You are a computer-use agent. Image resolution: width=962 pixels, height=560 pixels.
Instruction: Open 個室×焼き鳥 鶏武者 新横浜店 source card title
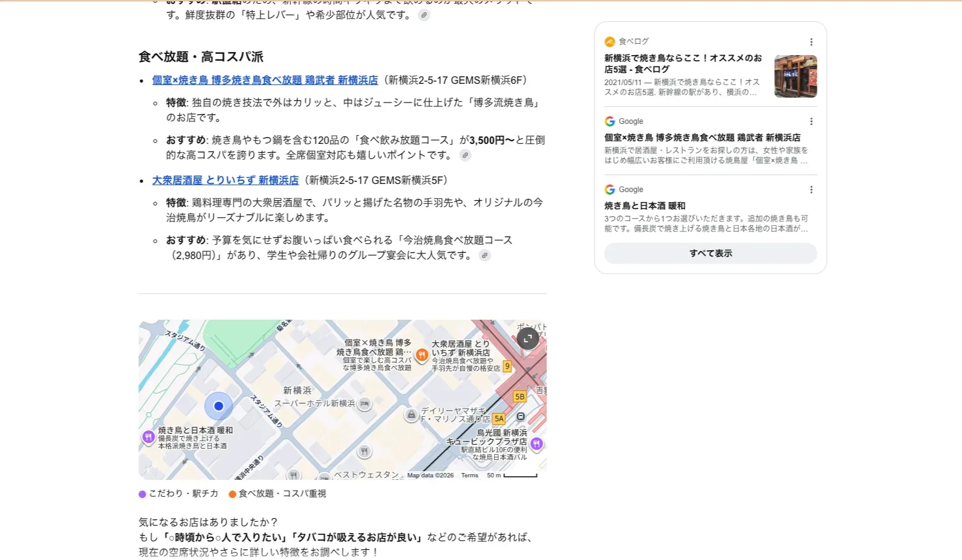pos(702,138)
